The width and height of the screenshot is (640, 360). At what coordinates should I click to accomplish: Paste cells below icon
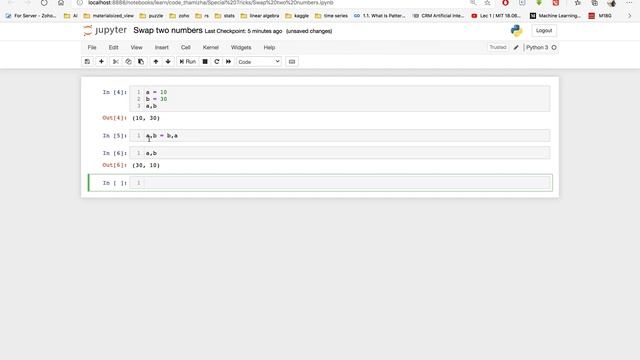tap(141, 62)
